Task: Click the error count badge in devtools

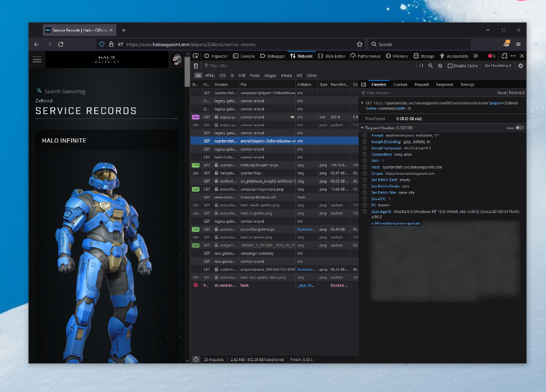Action: point(491,56)
